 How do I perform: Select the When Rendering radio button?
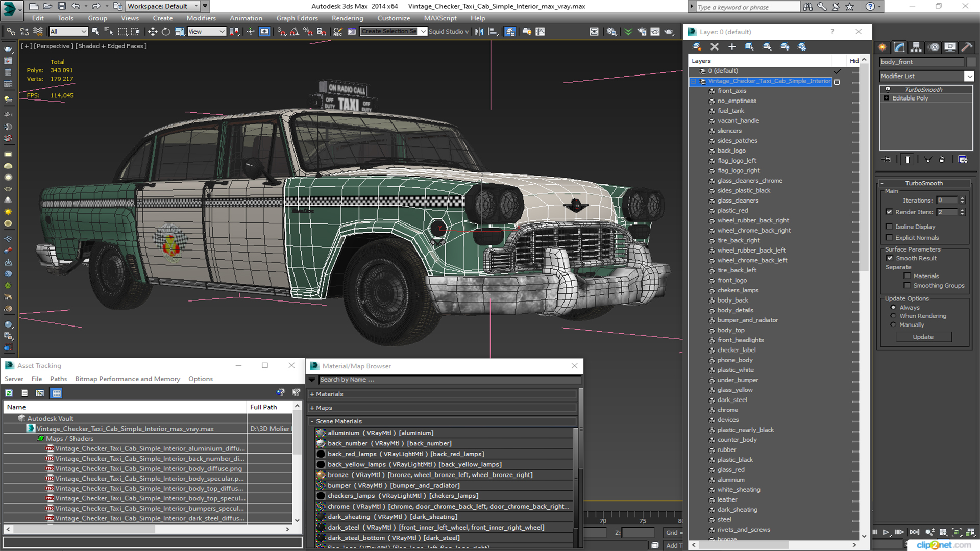(893, 316)
